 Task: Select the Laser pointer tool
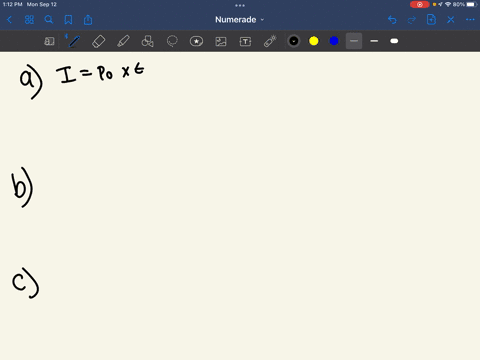click(270, 41)
